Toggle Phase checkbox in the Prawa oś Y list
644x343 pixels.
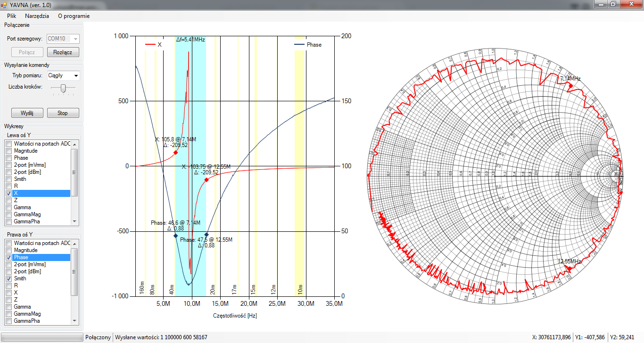tap(9, 257)
